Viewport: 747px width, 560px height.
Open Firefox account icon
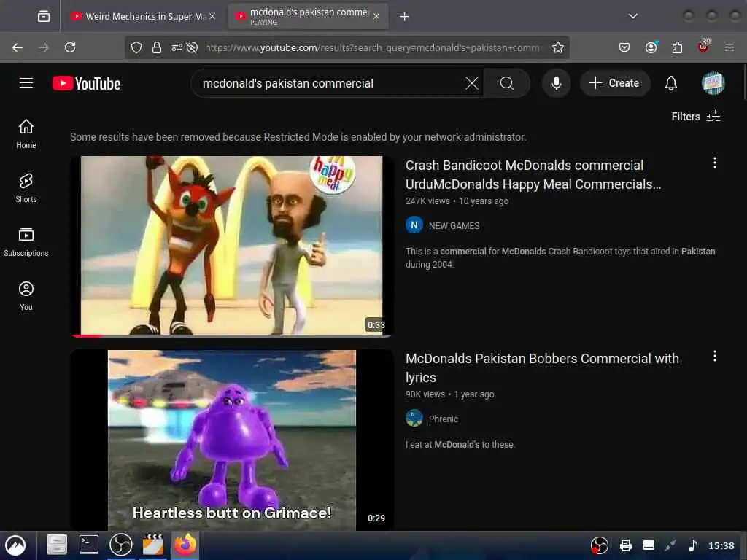pyautogui.click(x=651, y=47)
